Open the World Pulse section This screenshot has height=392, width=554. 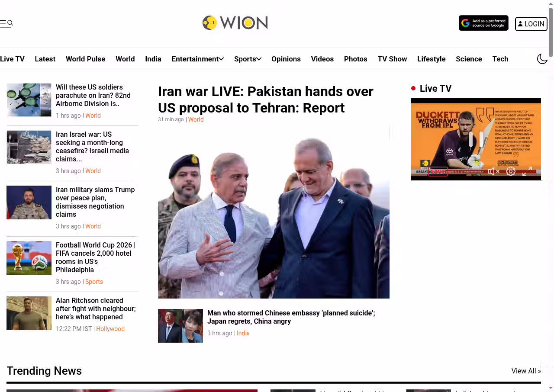click(x=85, y=59)
